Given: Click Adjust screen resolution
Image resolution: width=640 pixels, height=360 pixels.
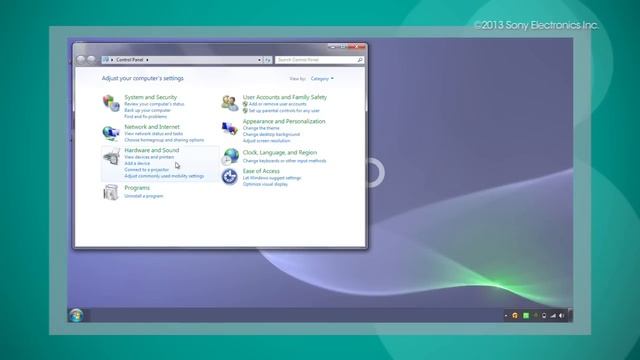Looking at the screenshot, I should click(x=267, y=141).
